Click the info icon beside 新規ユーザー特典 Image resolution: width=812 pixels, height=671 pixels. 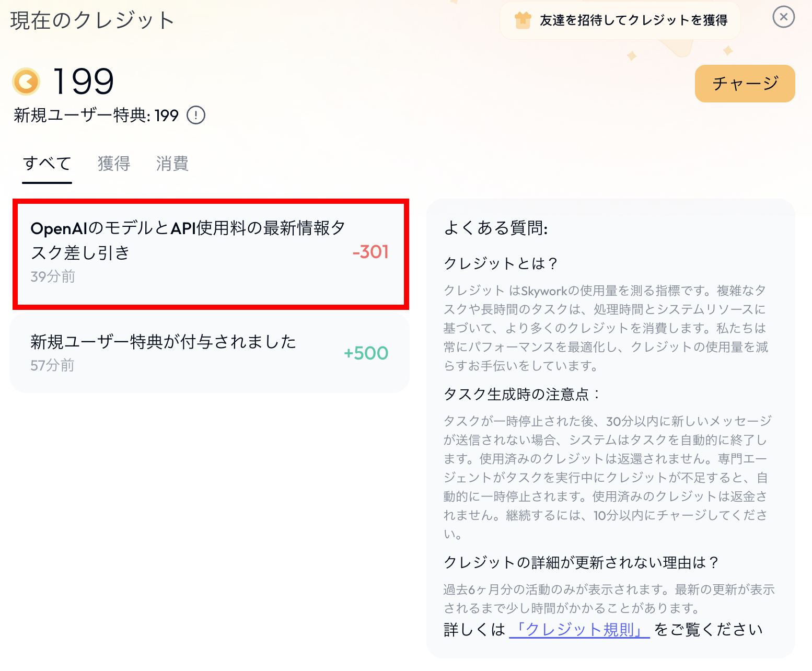click(196, 115)
